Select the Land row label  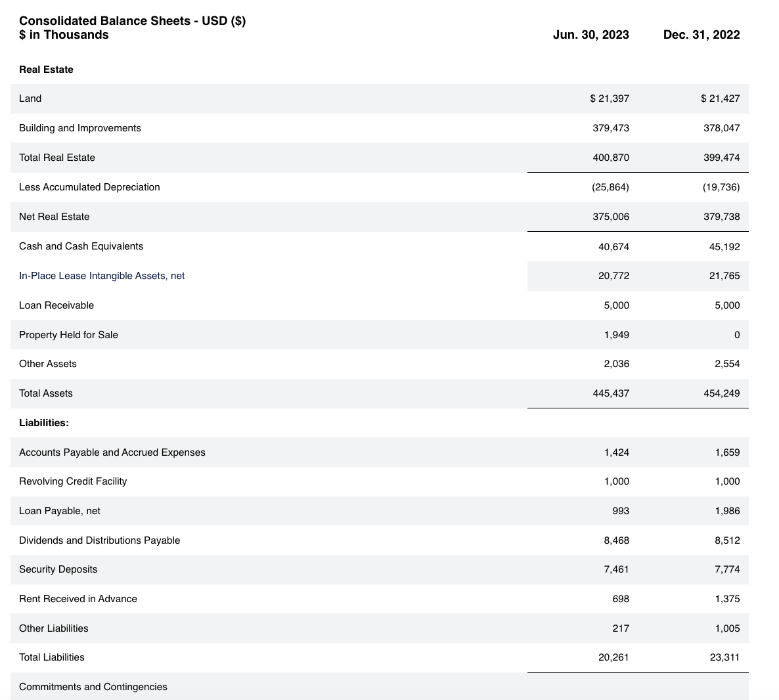pyautogui.click(x=30, y=98)
